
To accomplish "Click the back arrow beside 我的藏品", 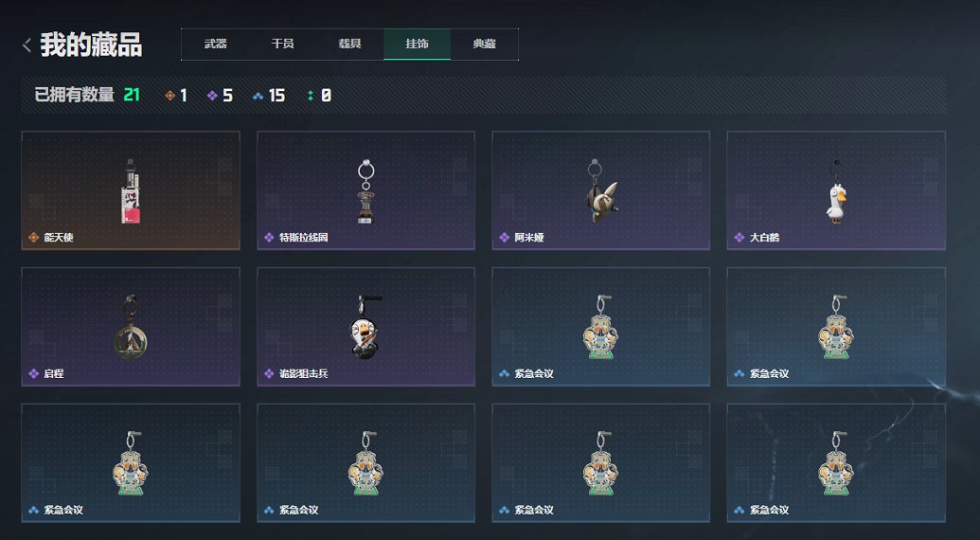I will coord(27,45).
